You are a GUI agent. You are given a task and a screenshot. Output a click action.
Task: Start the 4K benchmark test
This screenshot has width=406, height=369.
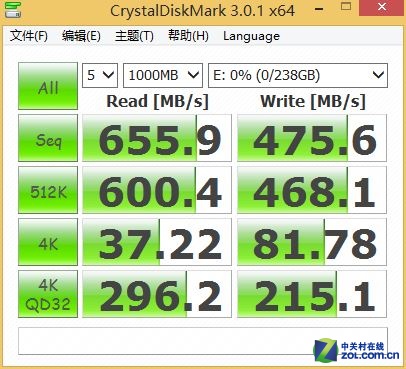pos(48,242)
